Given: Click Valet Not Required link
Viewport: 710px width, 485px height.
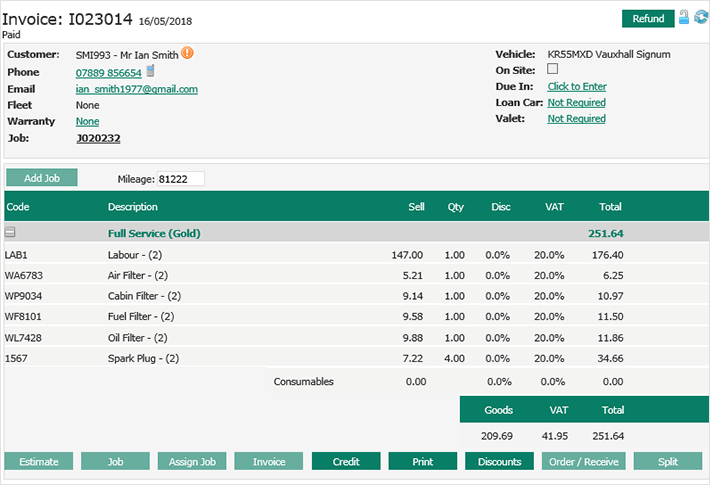Looking at the screenshot, I should [x=576, y=119].
